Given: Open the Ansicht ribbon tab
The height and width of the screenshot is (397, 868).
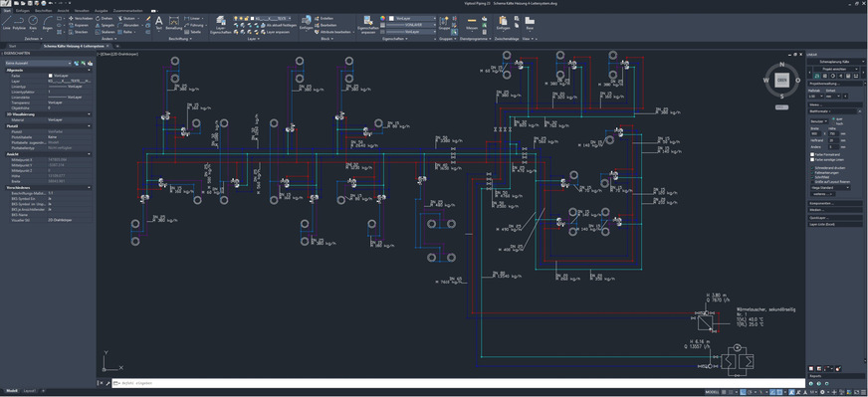Looking at the screenshot, I should click(x=63, y=11).
